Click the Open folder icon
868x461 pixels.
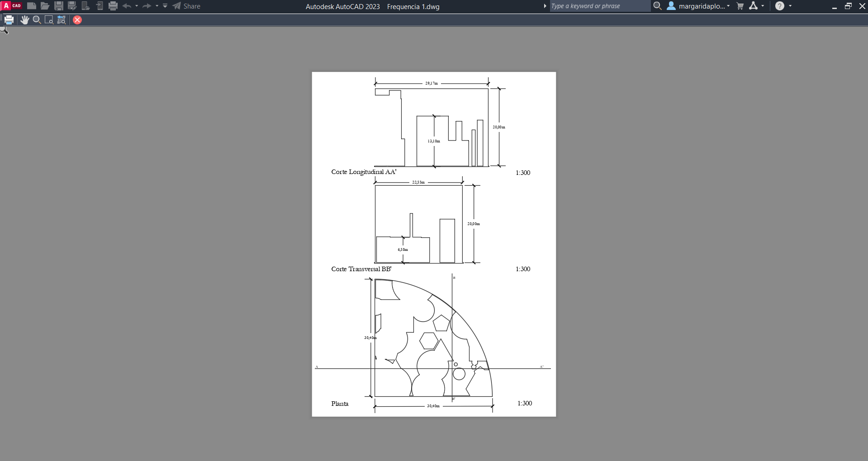coord(45,6)
